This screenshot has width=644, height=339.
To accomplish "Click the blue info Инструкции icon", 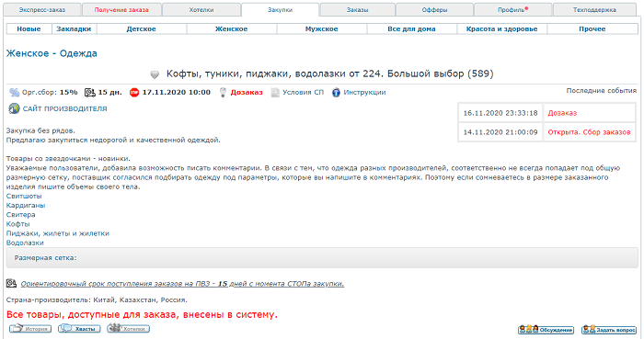I will [336, 92].
